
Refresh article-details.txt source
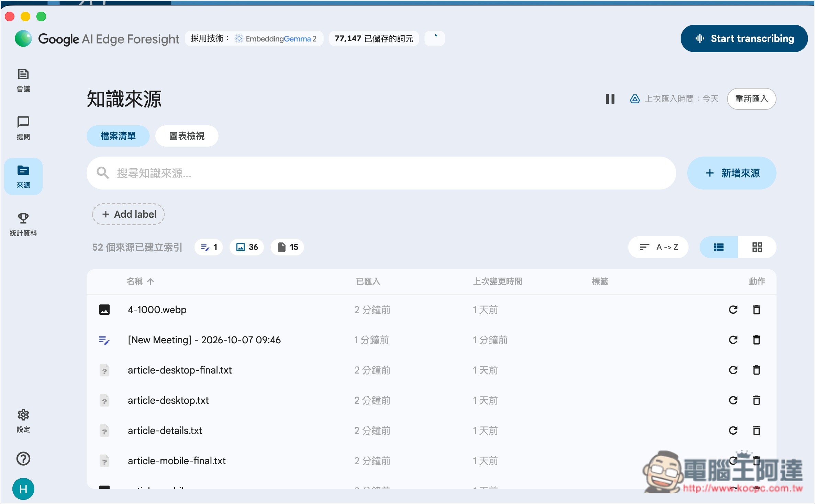pos(733,431)
